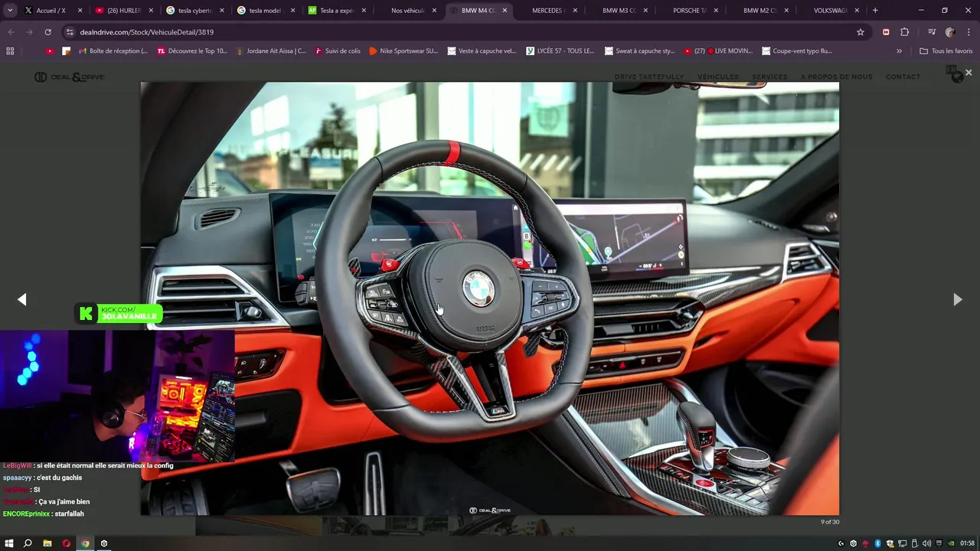This screenshot has width=980, height=551.
Task: Click the streamer webcam overlay
Action: point(117,396)
